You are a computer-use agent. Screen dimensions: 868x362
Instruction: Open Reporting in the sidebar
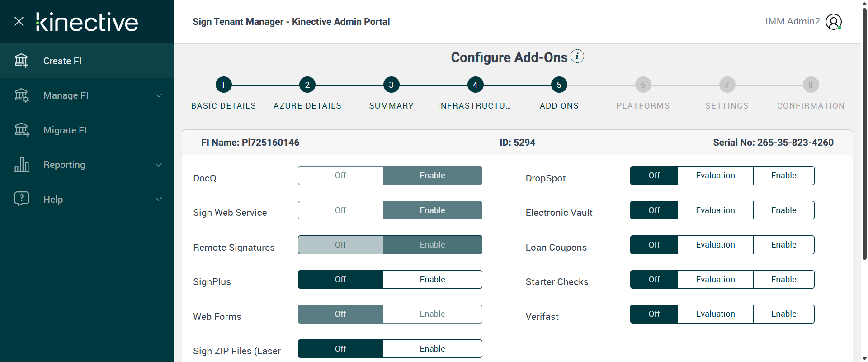[x=87, y=165]
